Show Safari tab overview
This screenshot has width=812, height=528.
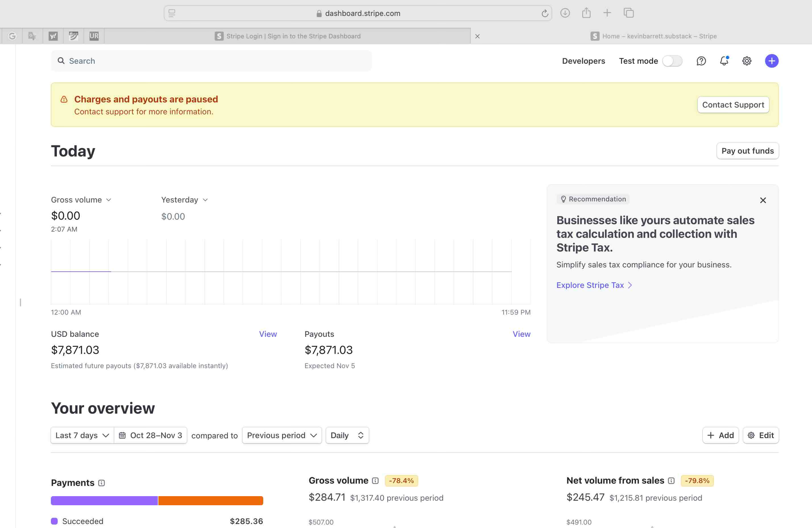pos(628,13)
